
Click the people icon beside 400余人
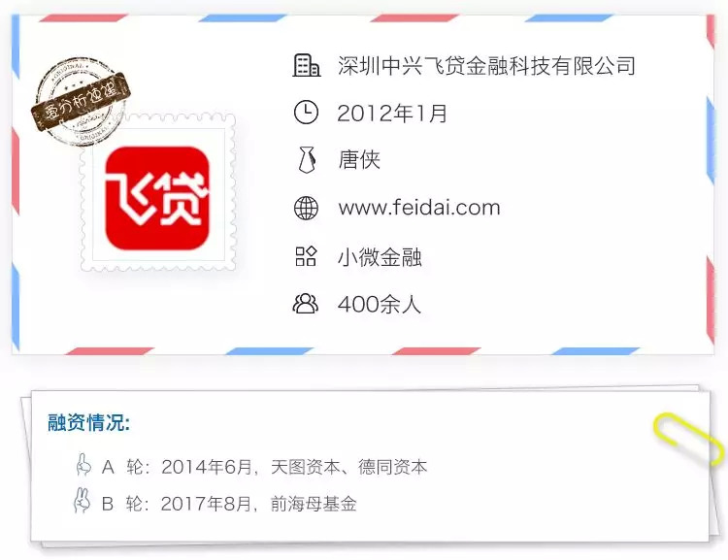306,304
